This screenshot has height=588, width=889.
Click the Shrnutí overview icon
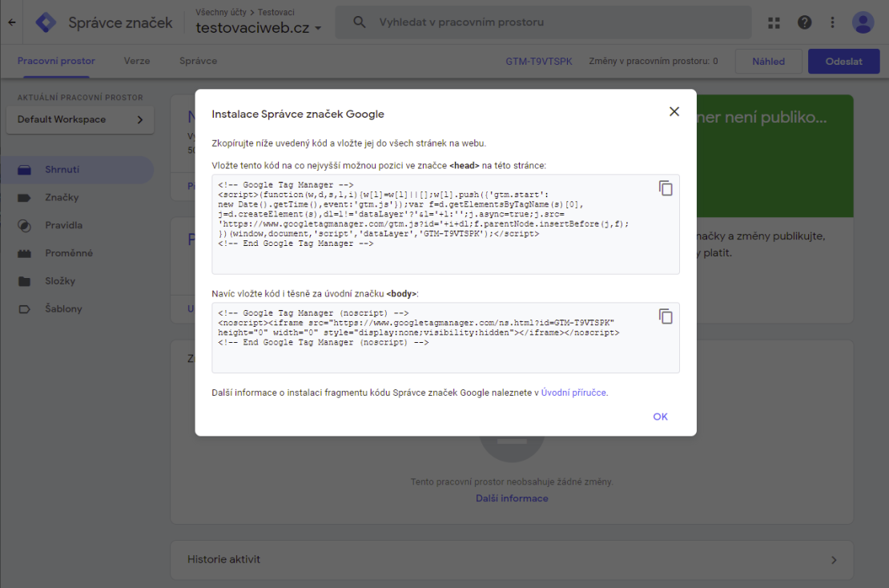(24, 170)
